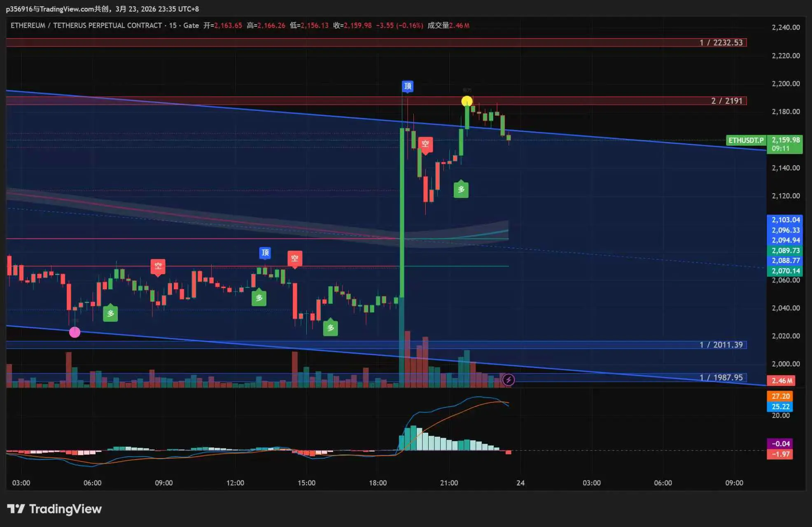Click the leftmost green 多 marker, near 06:00

coord(110,313)
